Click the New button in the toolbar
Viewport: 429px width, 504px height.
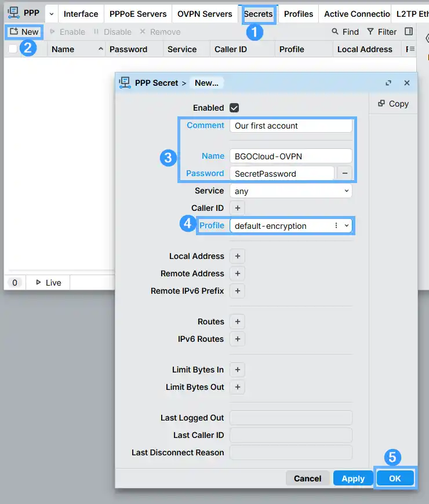click(24, 32)
